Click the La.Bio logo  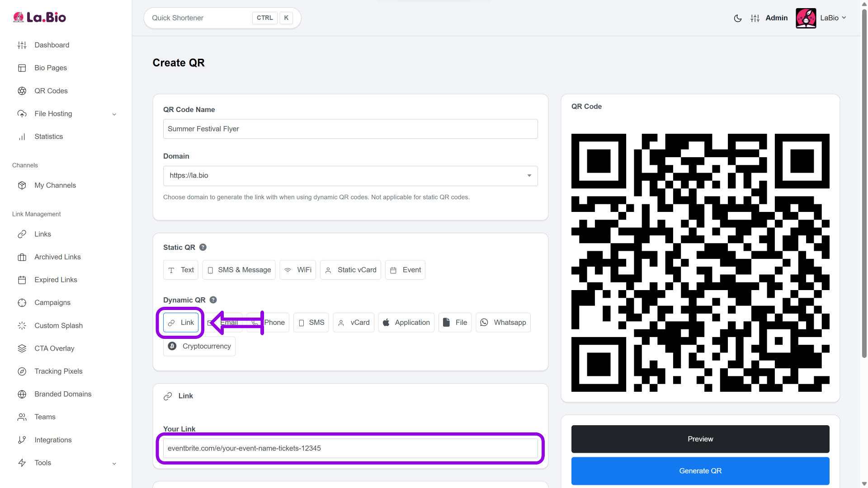[40, 17]
